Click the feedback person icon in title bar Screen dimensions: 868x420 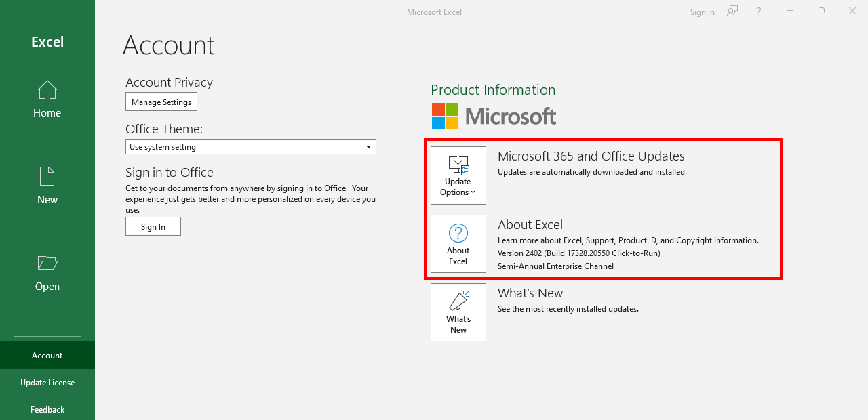(732, 12)
